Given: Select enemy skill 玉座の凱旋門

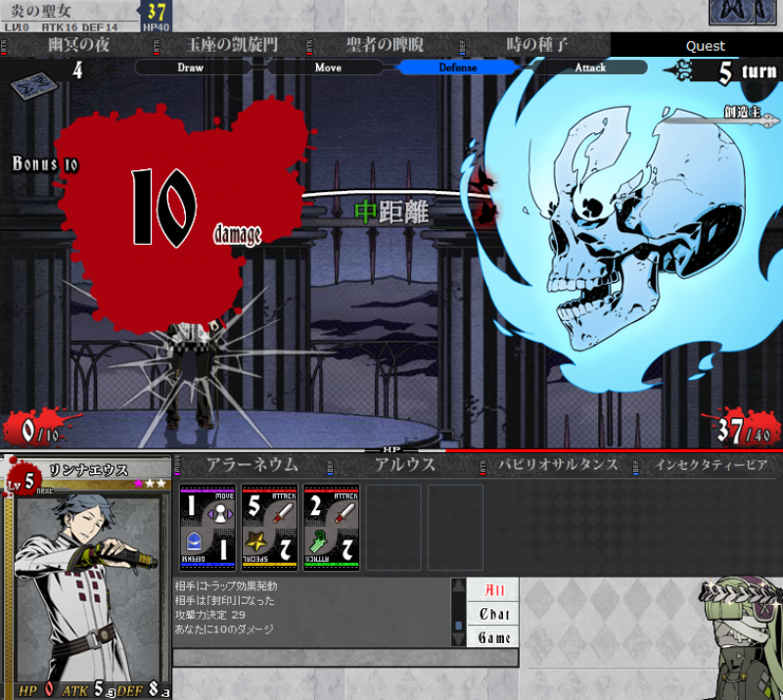Looking at the screenshot, I should 232,45.
